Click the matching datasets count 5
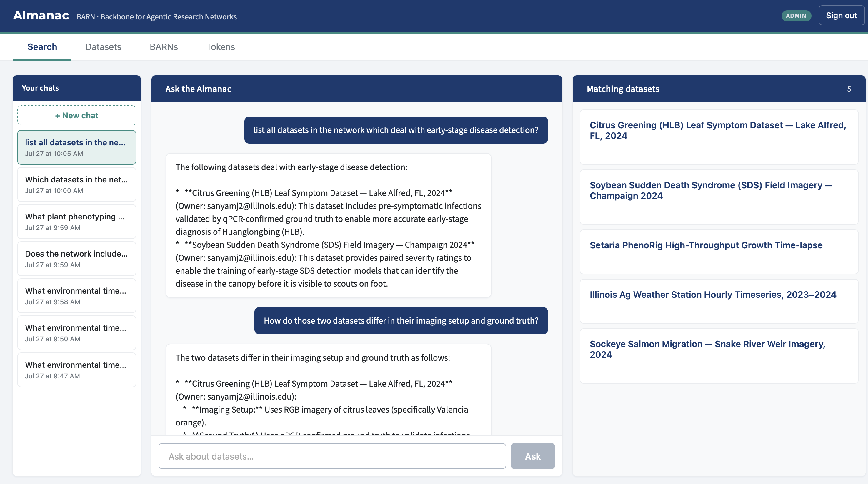 849,89
